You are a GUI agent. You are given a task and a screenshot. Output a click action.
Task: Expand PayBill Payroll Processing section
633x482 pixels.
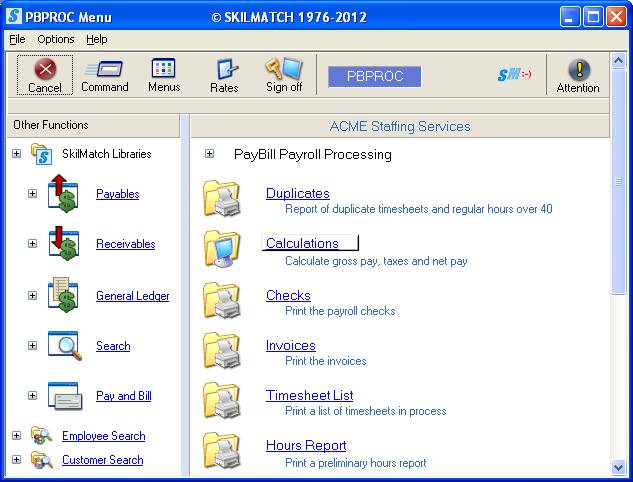tap(209, 153)
